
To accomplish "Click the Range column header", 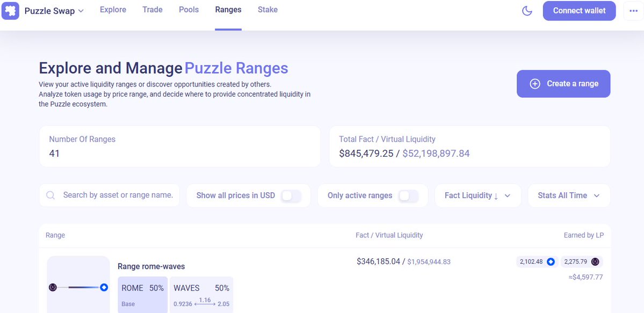I will pyautogui.click(x=55, y=235).
